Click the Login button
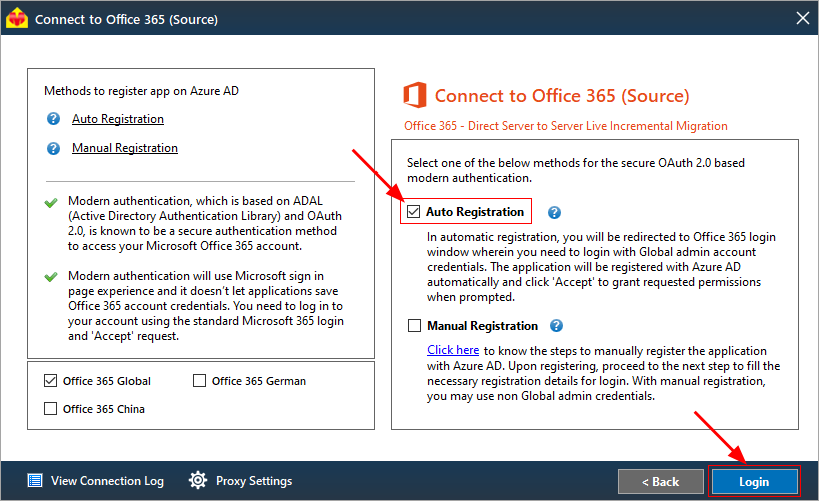 (754, 481)
